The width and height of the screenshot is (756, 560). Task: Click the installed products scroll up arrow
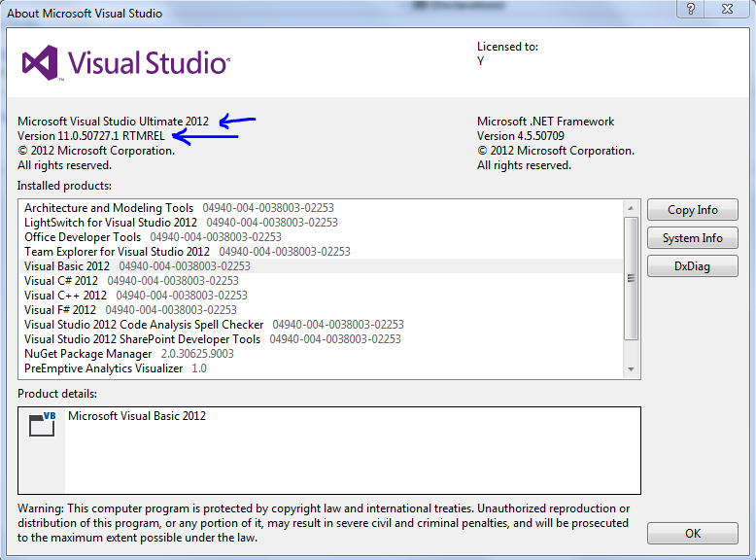(x=631, y=208)
